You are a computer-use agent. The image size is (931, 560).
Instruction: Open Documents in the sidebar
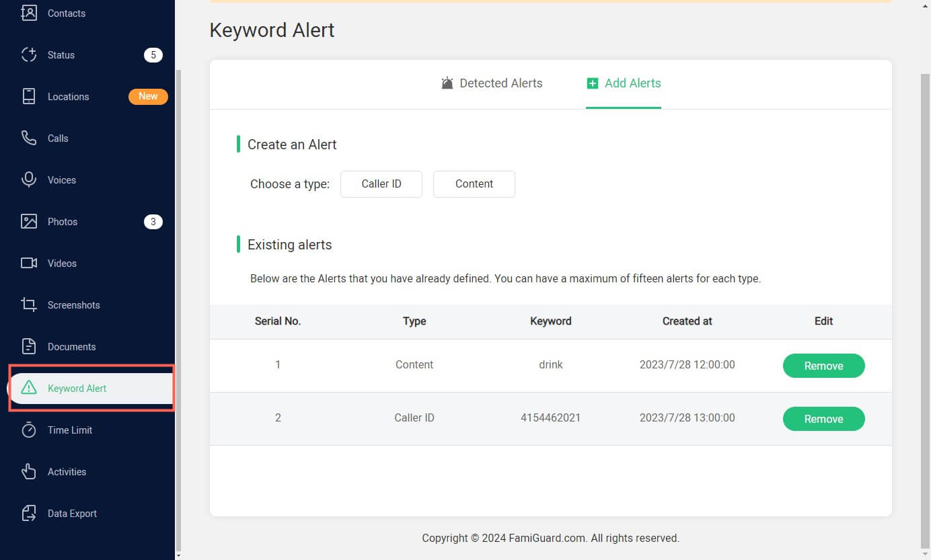pyautogui.click(x=72, y=347)
